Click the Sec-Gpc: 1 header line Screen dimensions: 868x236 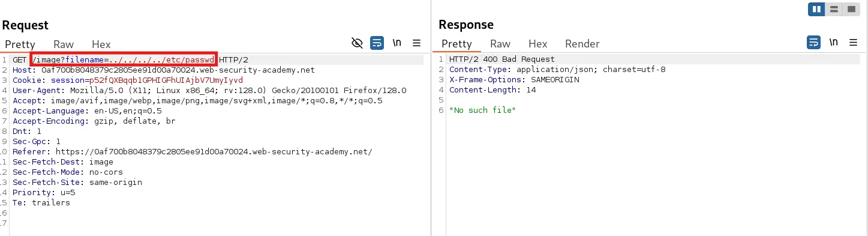pyautogui.click(x=37, y=141)
